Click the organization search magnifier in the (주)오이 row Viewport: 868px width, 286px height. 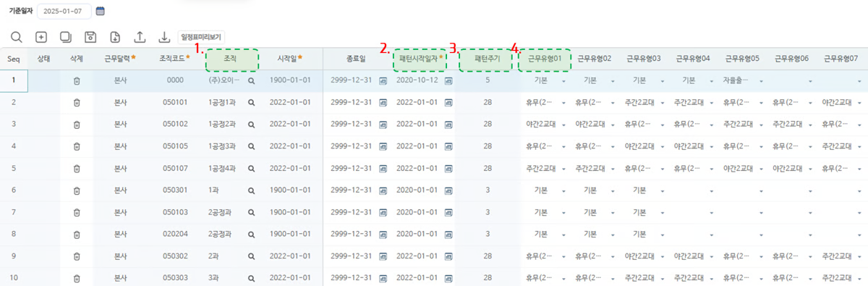(252, 81)
